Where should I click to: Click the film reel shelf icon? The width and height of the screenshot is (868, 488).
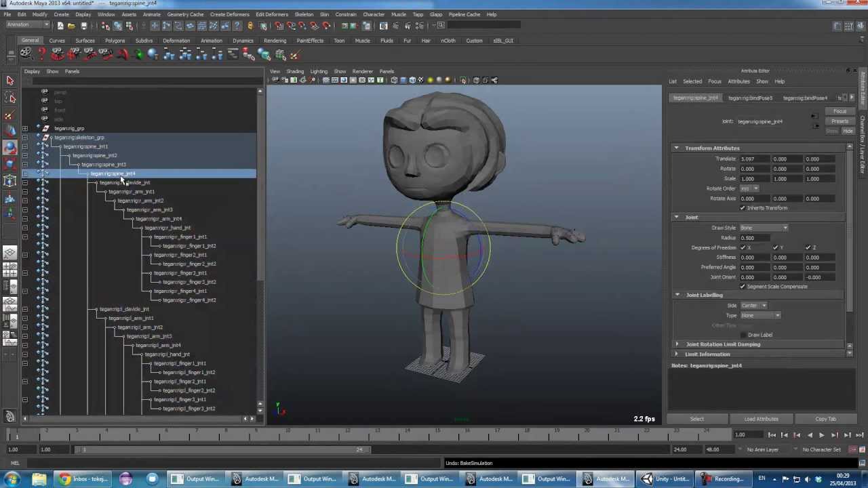coord(25,54)
